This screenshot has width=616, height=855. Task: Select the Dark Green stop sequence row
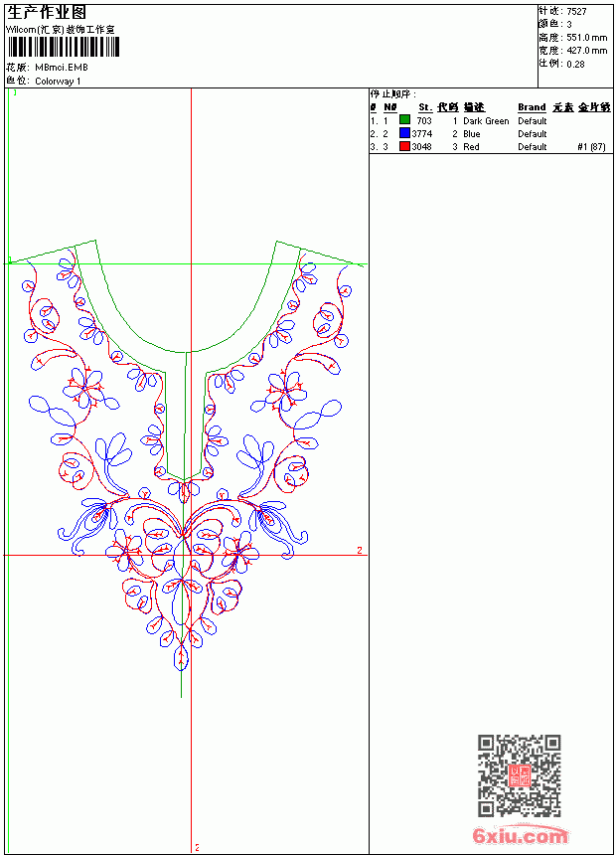[490, 120]
